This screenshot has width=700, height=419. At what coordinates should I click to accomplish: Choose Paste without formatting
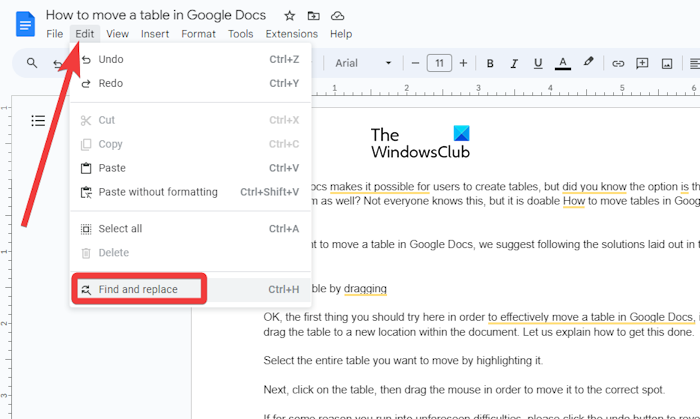coord(157,192)
